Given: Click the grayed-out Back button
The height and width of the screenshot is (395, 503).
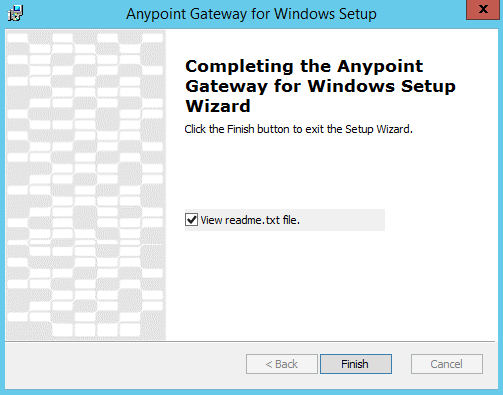Looking at the screenshot, I should click(282, 364).
